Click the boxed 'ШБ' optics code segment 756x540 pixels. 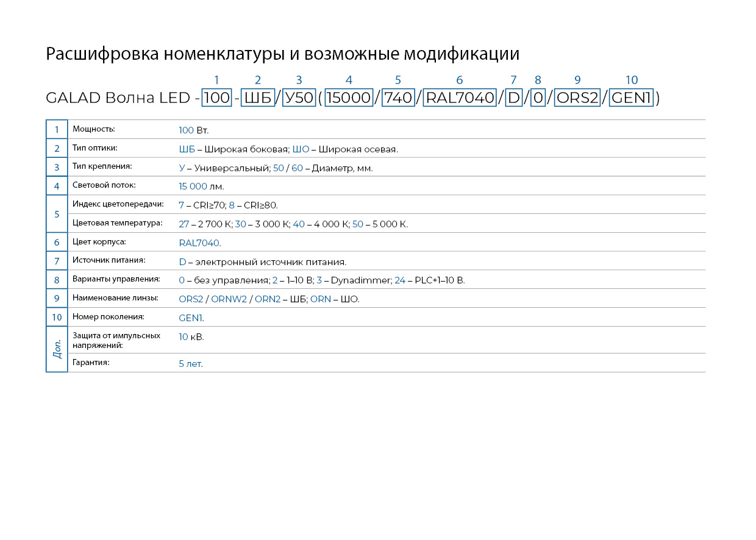[x=258, y=98]
